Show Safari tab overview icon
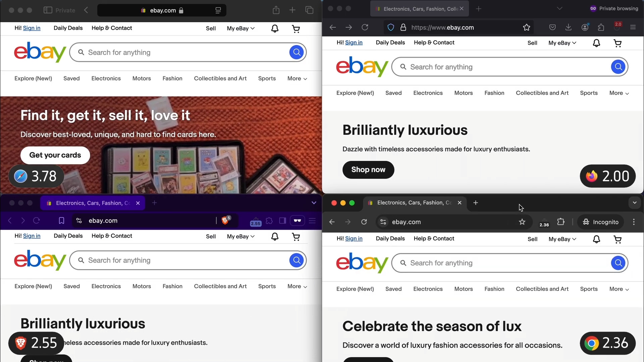 click(x=310, y=10)
